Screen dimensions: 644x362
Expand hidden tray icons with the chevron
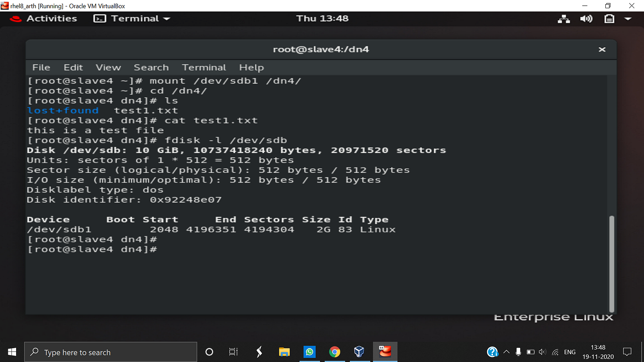506,352
